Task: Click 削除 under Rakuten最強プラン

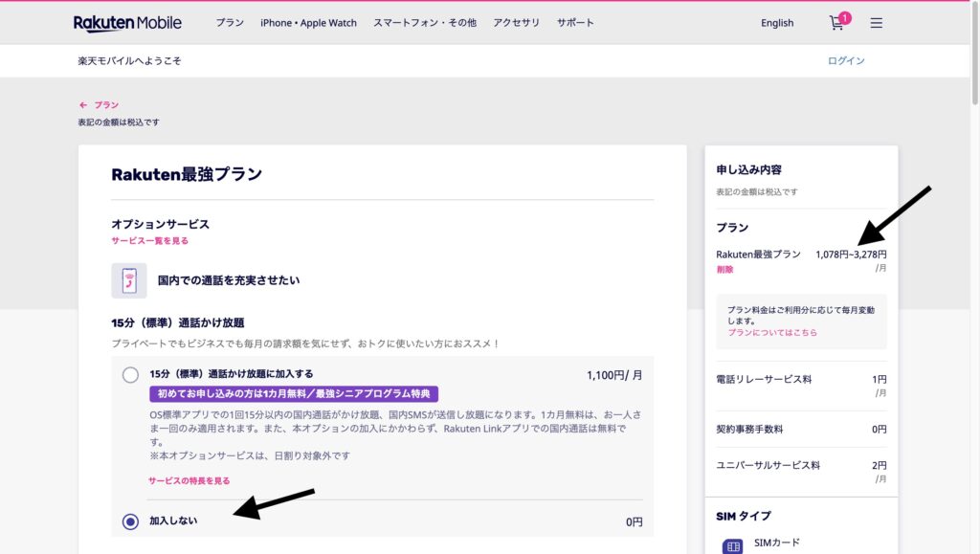Action: (x=725, y=269)
